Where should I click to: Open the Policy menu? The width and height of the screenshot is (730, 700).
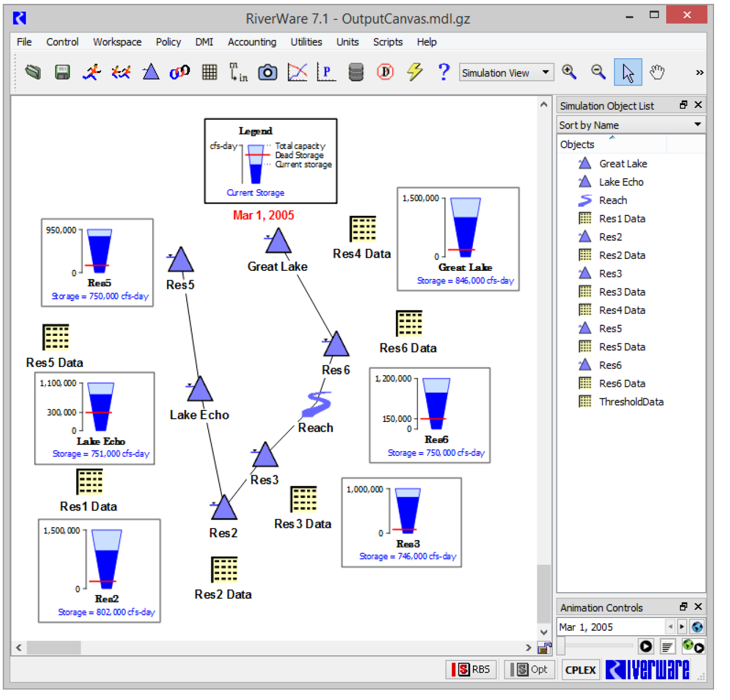[x=168, y=42]
